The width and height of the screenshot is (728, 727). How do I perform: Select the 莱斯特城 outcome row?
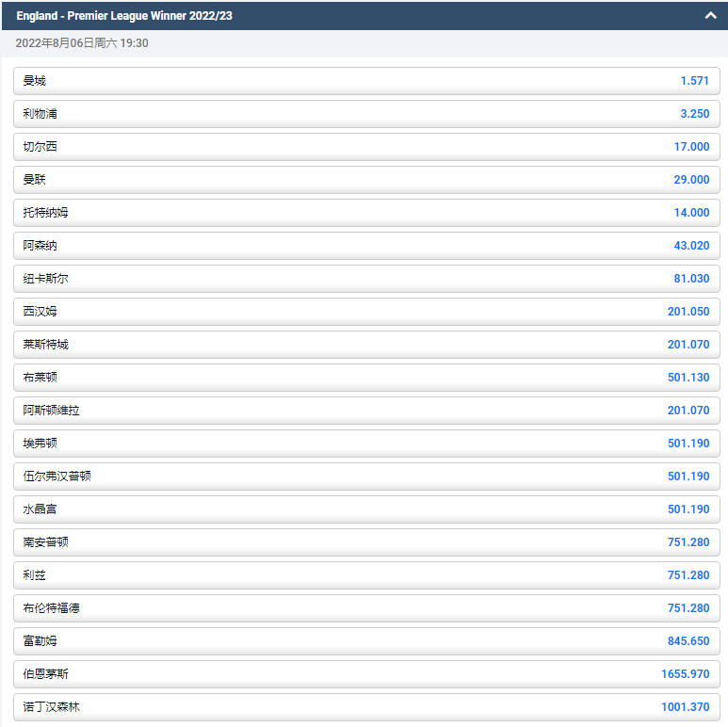366,345
